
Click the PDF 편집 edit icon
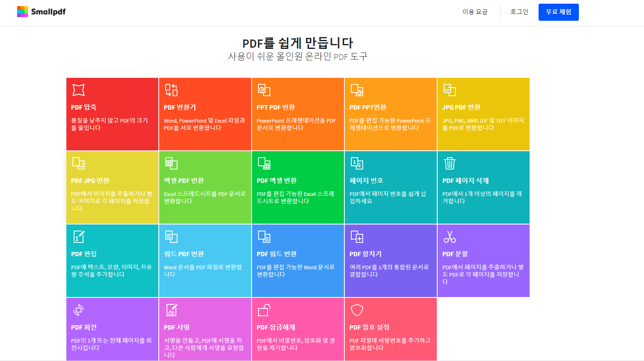pos(79,237)
